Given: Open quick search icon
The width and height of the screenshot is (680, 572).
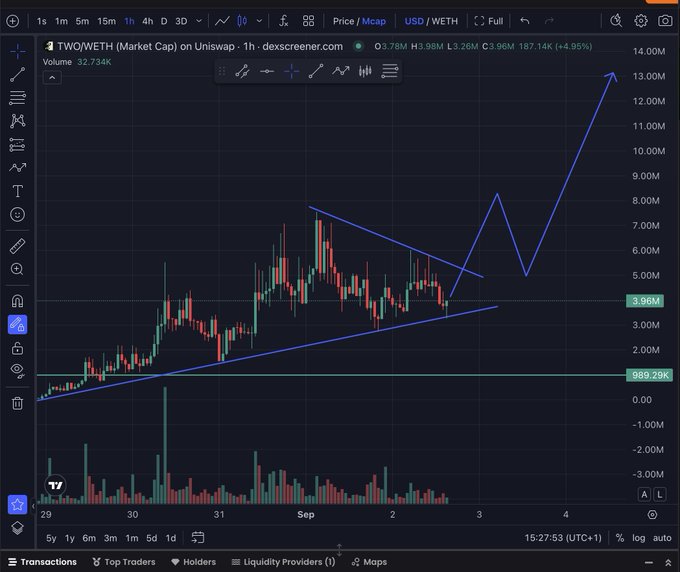Looking at the screenshot, I should point(616,20).
